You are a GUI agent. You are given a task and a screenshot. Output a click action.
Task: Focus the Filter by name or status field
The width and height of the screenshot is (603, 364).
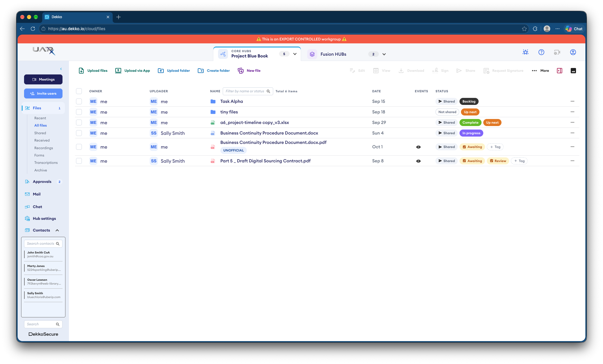click(x=248, y=91)
